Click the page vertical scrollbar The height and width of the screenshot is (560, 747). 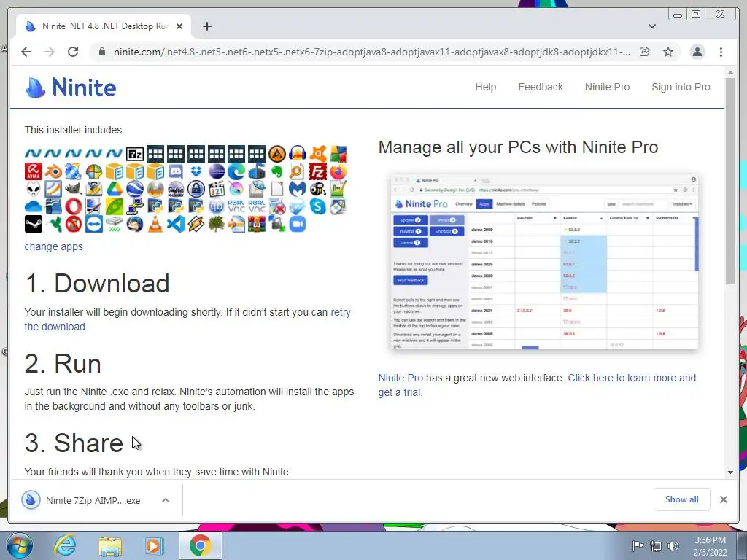pyautogui.click(x=730, y=181)
